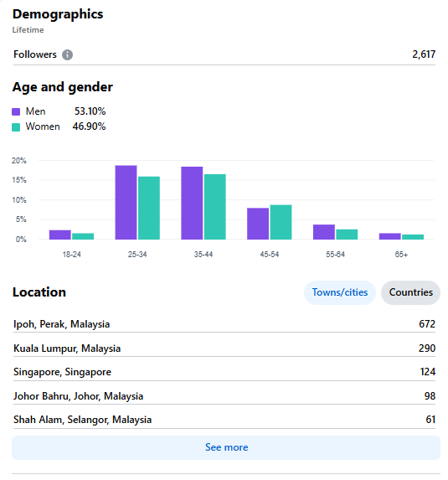Click the See more button
Image resolution: width=448 pixels, height=480 pixels.
(226, 447)
